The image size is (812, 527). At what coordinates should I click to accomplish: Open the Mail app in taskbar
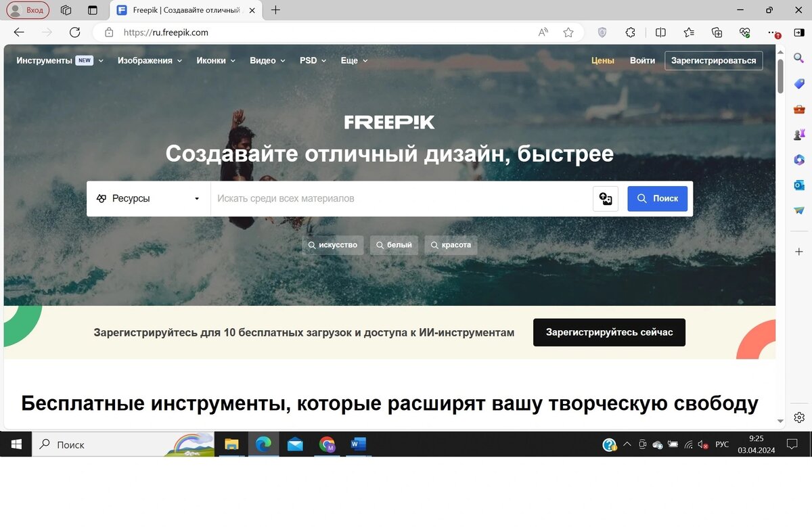(x=295, y=444)
